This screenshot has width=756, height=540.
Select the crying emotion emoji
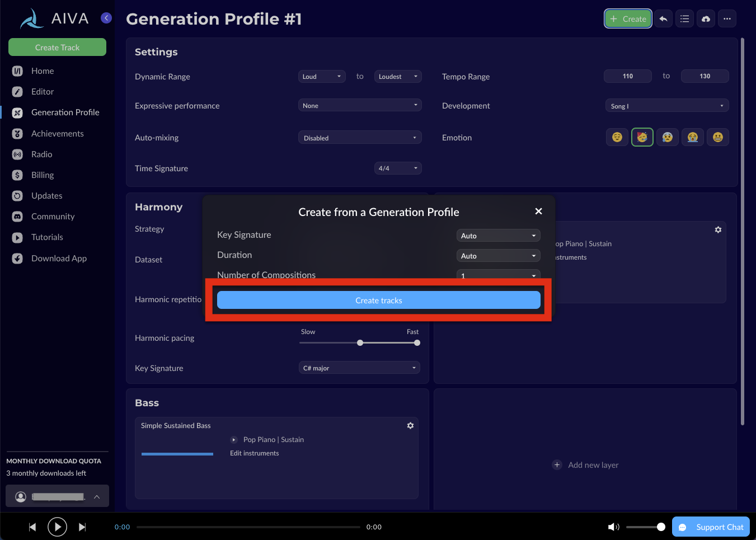[x=692, y=138]
